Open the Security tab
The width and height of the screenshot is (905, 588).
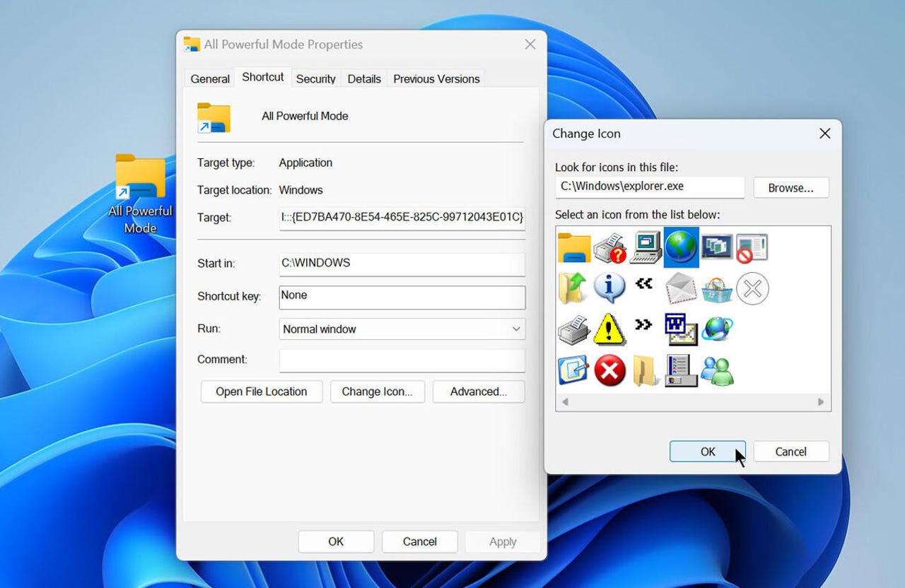coord(315,78)
